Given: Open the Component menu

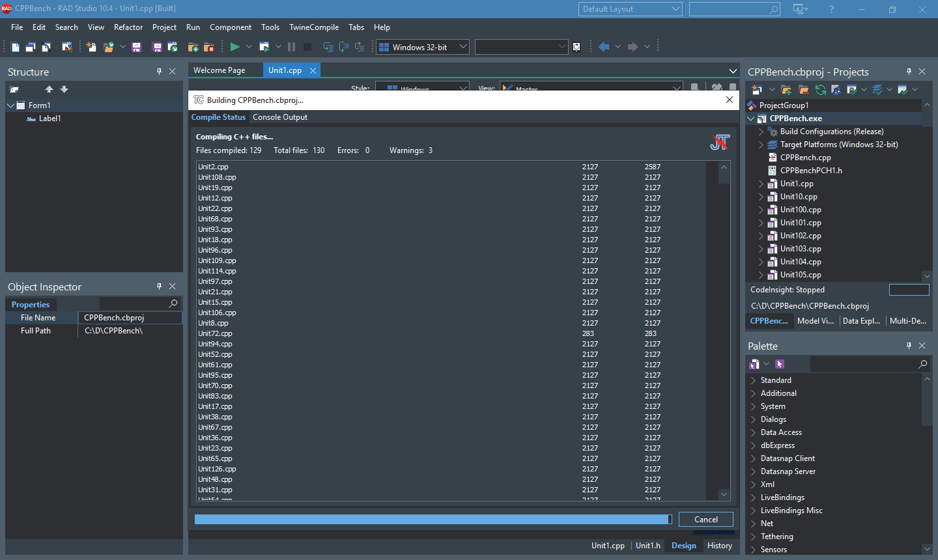Looking at the screenshot, I should [x=231, y=27].
